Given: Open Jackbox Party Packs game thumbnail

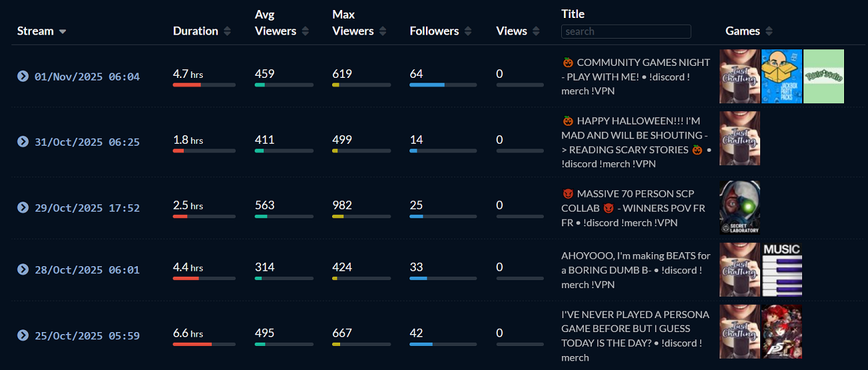Looking at the screenshot, I should click(x=781, y=76).
